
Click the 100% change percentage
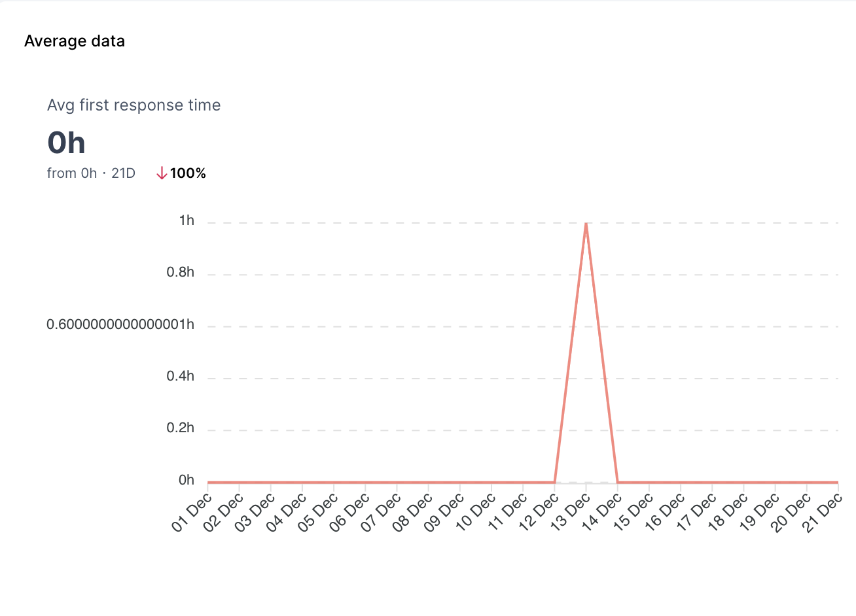coord(188,173)
